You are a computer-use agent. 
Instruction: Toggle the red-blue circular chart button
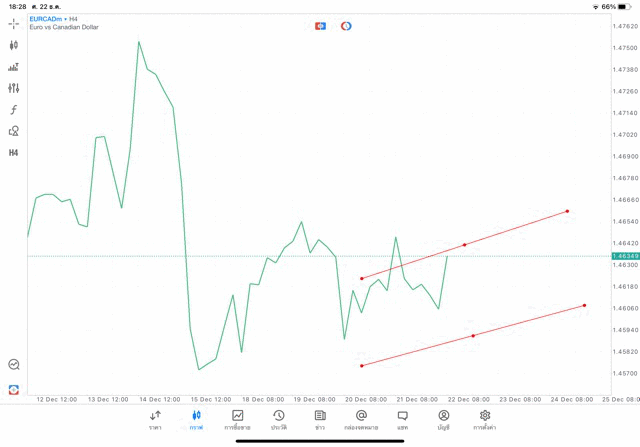(x=346, y=26)
